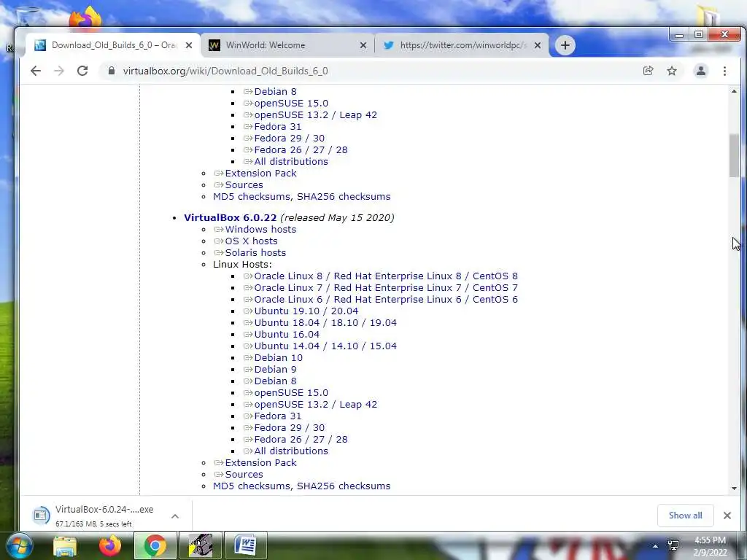The height and width of the screenshot is (560, 747).
Task: Click the padlock site info icon
Action: point(112,71)
